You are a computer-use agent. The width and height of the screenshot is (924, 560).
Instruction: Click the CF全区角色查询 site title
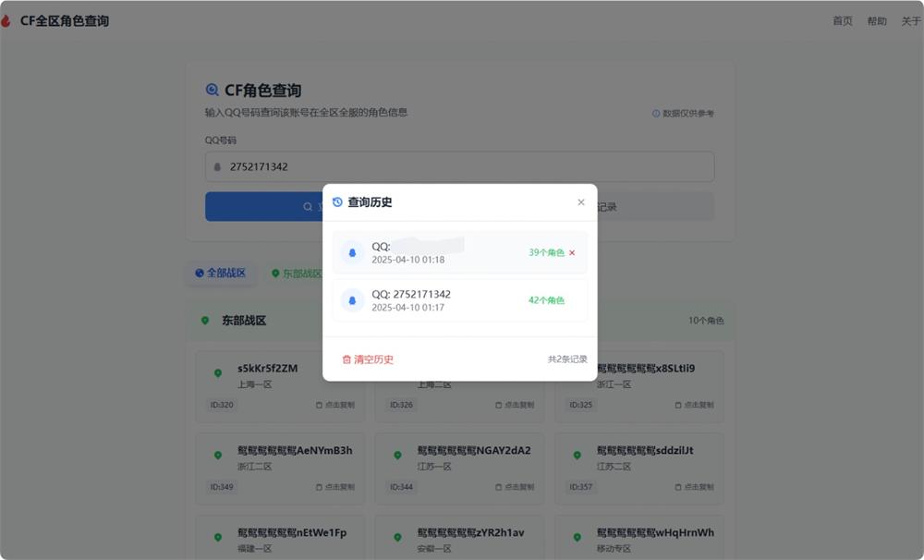[65, 21]
